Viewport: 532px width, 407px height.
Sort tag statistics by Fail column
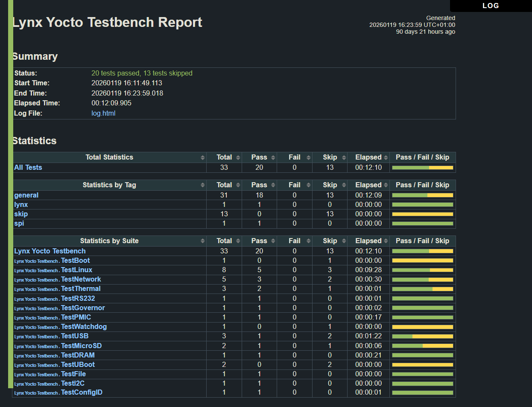[308, 185]
